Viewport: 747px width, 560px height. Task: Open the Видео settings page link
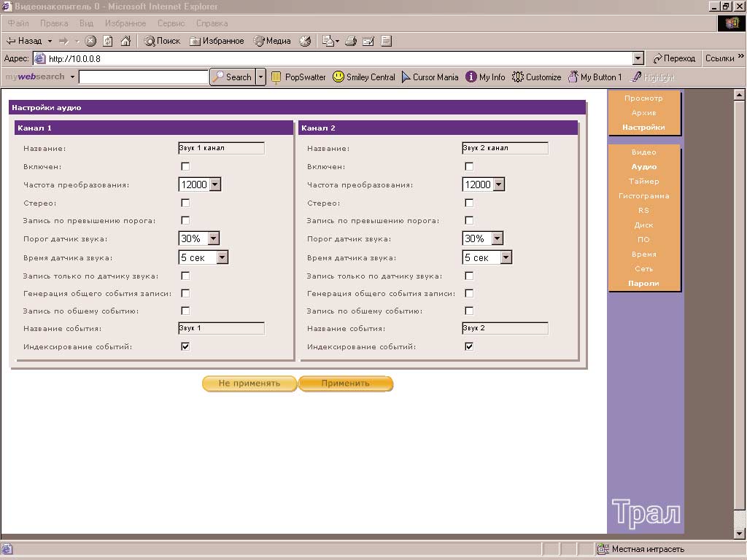tap(644, 152)
